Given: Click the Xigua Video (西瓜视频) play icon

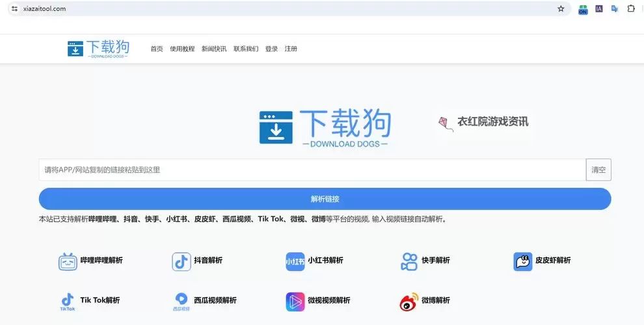Looking at the screenshot, I should coord(181,302).
